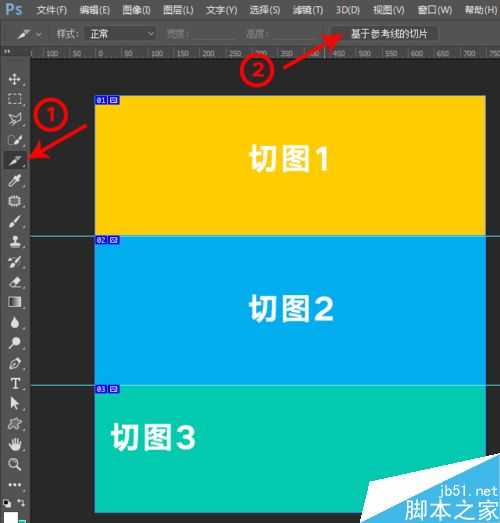Open the 选择(S) menu
This screenshot has width=500, height=523.
pyautogui.click(x=265, y=10)
